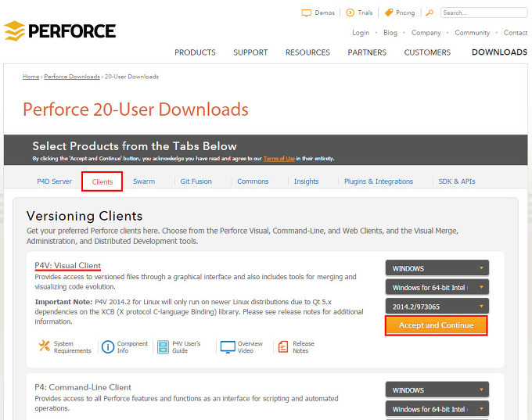This screenshot has width=532, height=420.
Task: Click the P4V User's Guide text link
Action: click(x=186, y=347)
